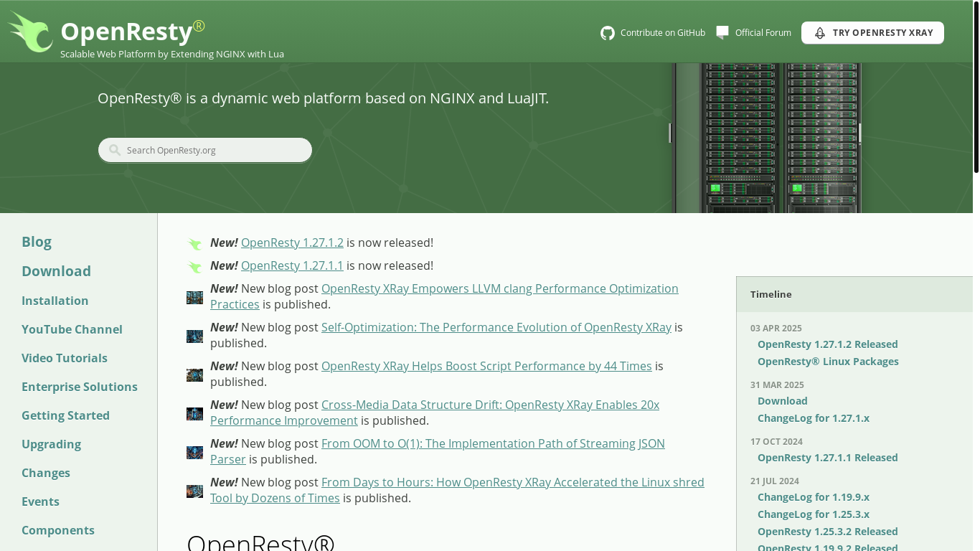Open Getting Started in the sidebar
The image size is (980, 551).
(65, 415)
